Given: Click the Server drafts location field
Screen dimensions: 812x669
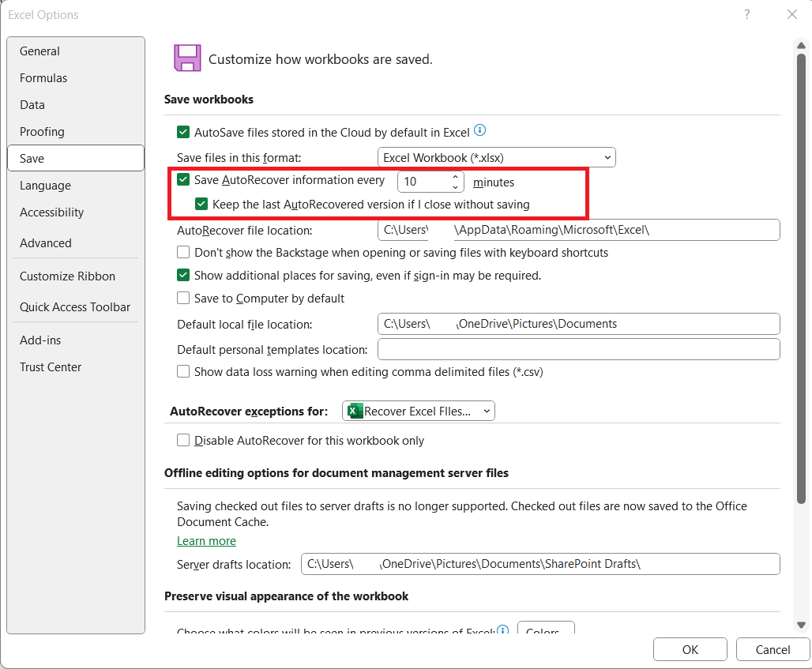Looking at the screenshot, I should click(540, 564).
